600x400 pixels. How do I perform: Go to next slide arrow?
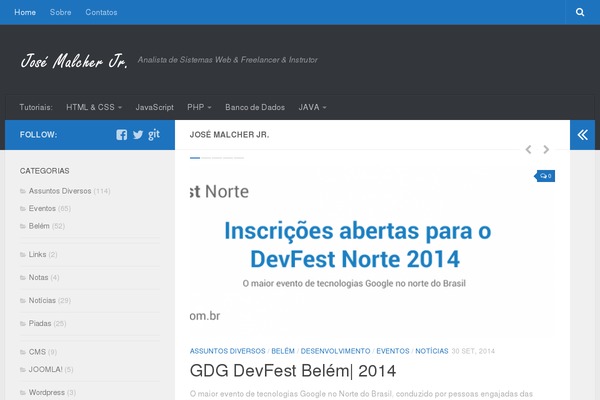pos(546,149)
